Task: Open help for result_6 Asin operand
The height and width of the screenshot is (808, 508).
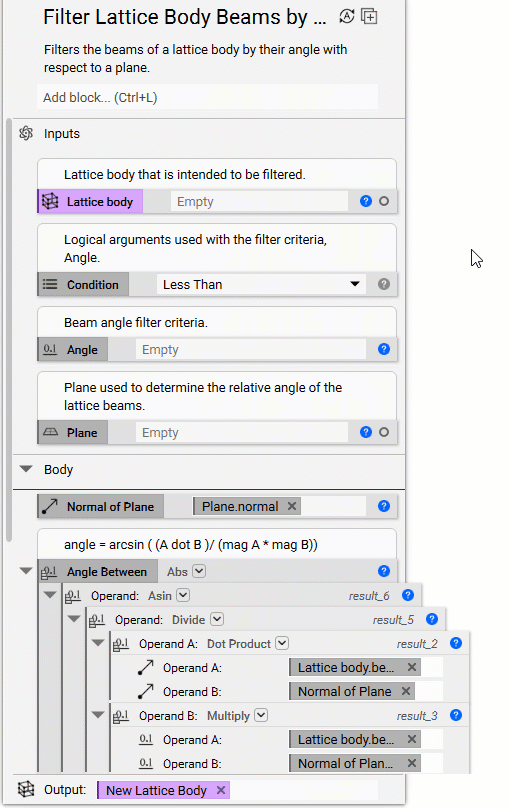Action: (408, 595)
